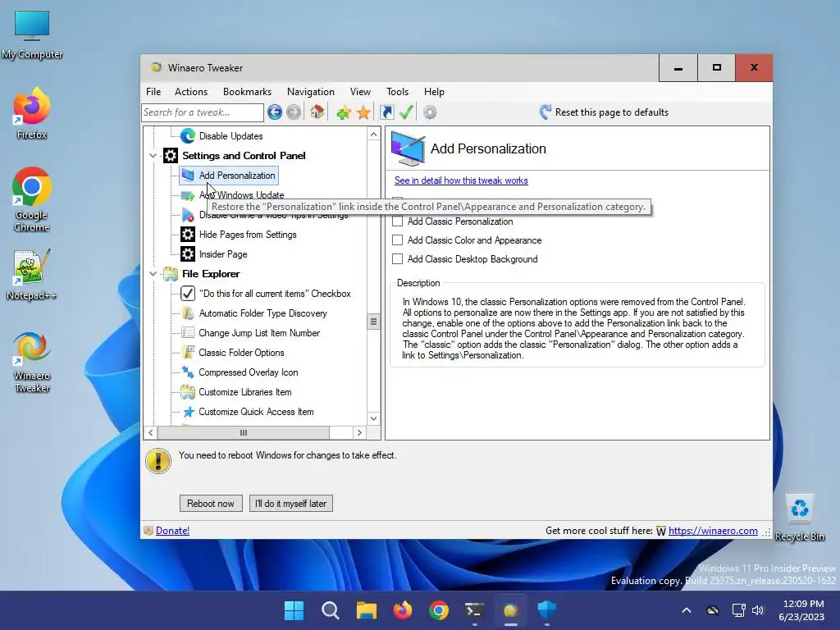Collapse Settings and Control Panel tree node

[x=153, y=156]
